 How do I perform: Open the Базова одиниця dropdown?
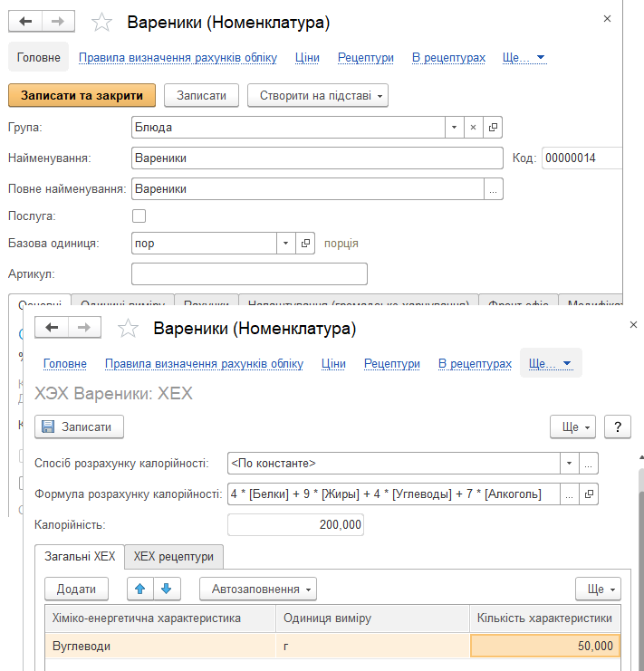coord(285,244)
